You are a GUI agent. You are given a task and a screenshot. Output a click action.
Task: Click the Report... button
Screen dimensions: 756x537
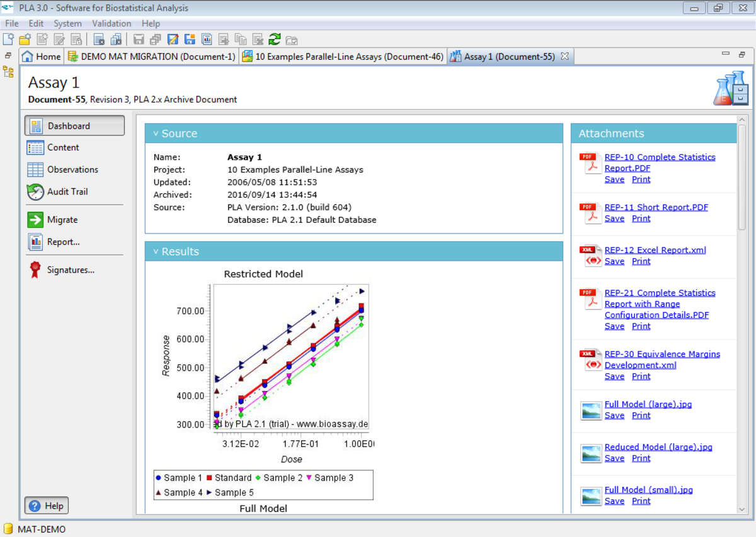pos(74,242)
